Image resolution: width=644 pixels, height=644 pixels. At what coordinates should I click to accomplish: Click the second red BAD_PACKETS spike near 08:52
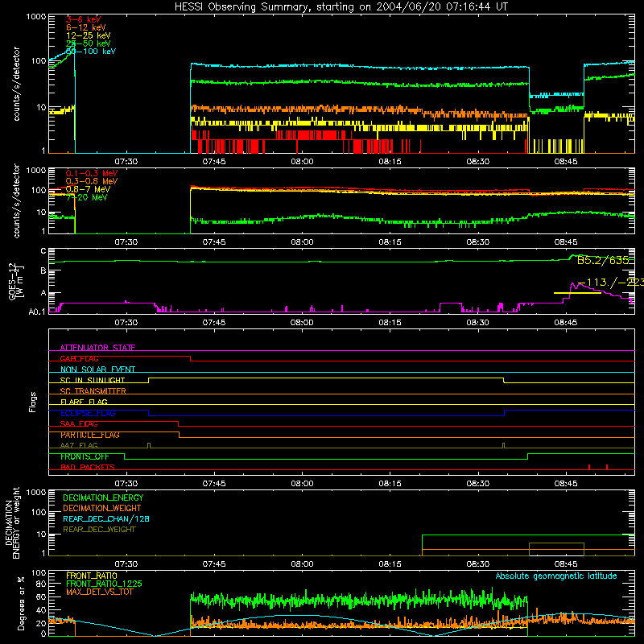pyautogui.click(x=607, y=467)
